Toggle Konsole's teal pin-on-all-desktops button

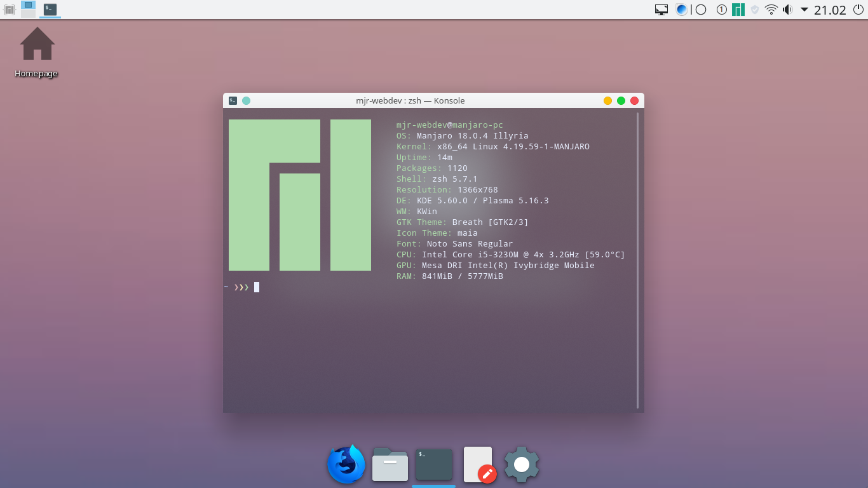(x=247, y=100)
